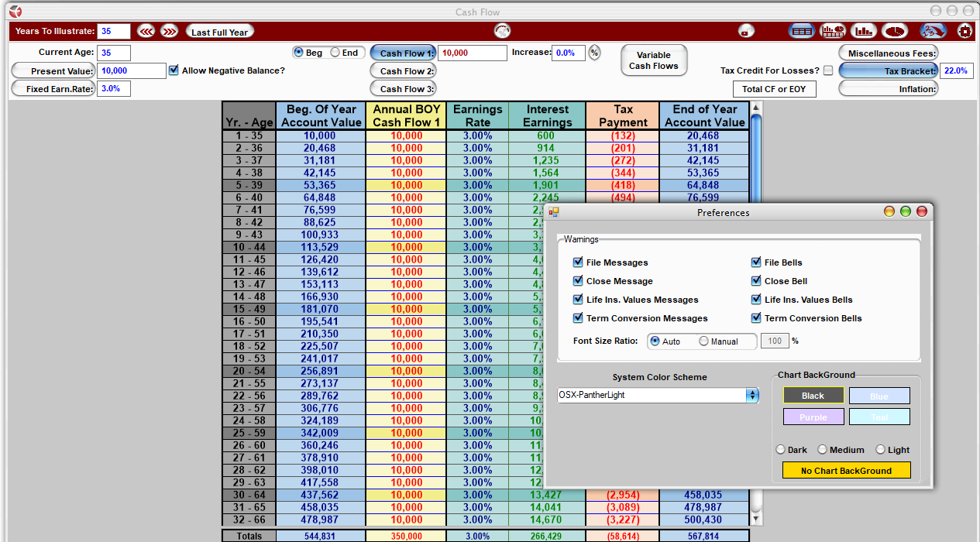The height and width of the screenshot is (542, 980).
Task: Open Variable Cash Flows
Action: tap(653, 60)
